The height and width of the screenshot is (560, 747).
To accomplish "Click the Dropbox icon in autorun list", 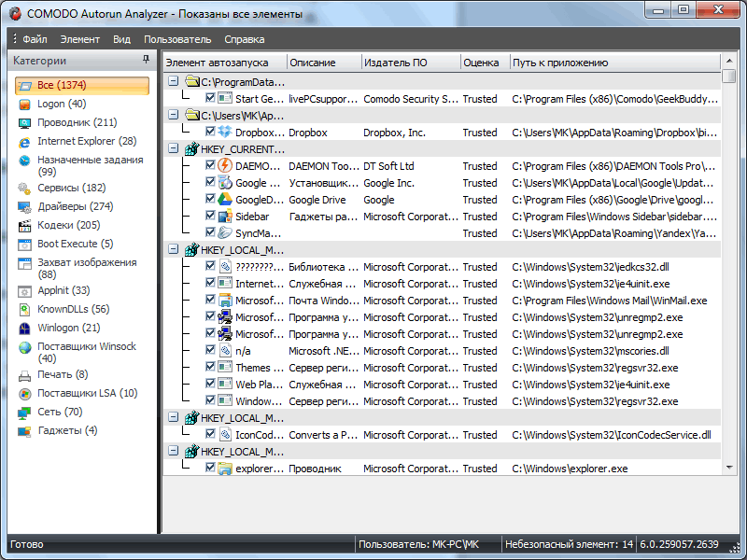I will pyautogui.click(x=224, y=133).
